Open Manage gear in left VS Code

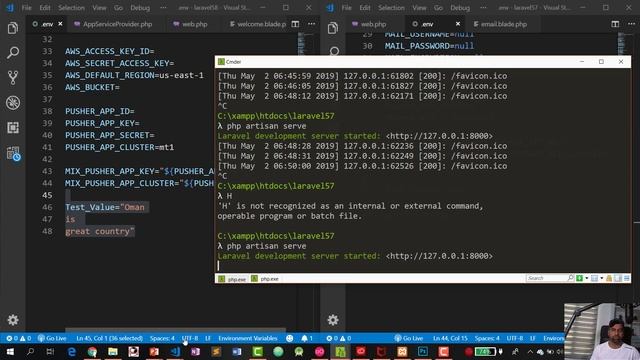(x=13, y=320)
